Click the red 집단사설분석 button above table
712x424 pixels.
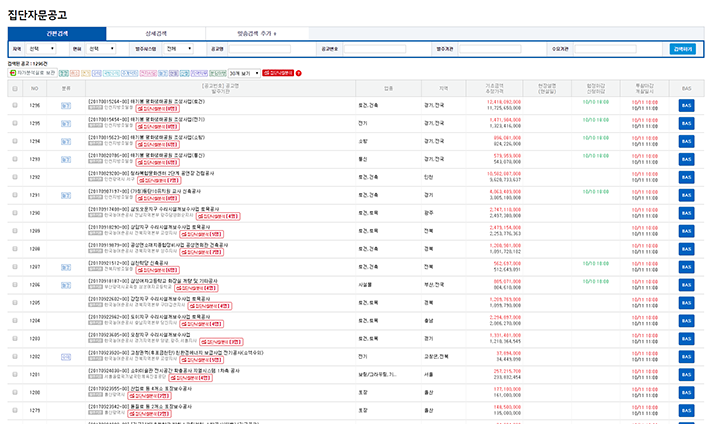pos(278,73)
